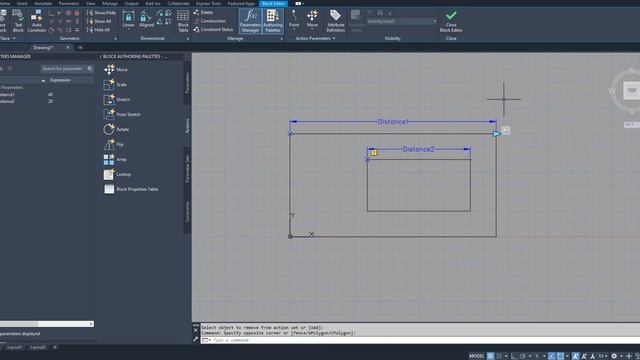Switch to the Drawing1 file tab

43,48
